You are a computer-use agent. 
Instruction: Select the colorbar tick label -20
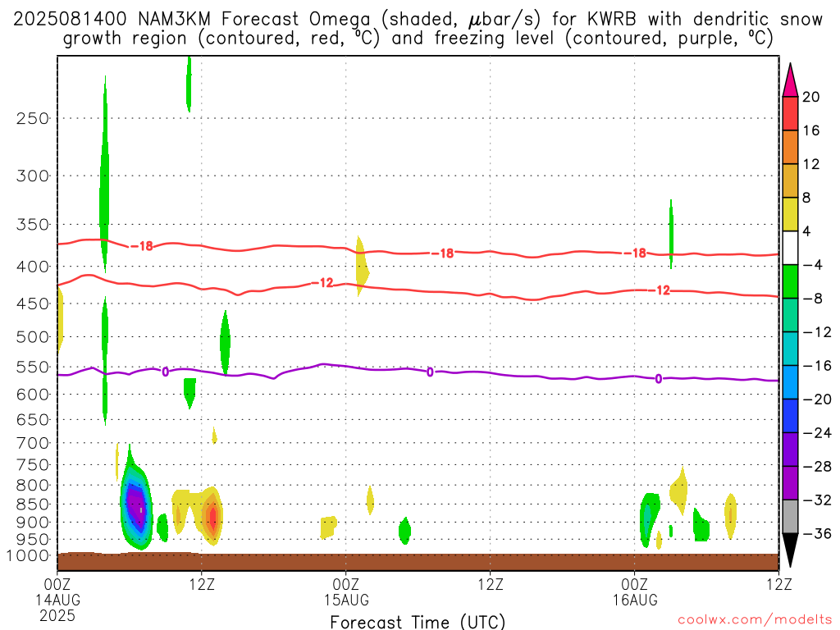coord(817,399)
